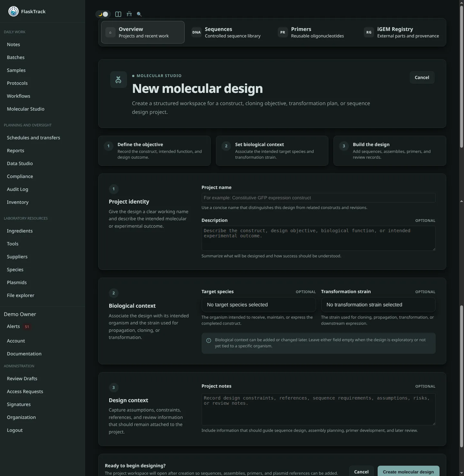Open Access Requests in the sidebar

25,392
